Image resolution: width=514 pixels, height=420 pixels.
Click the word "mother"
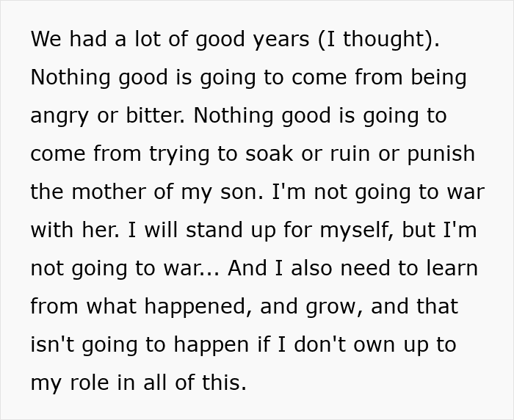tap(99, 192)
